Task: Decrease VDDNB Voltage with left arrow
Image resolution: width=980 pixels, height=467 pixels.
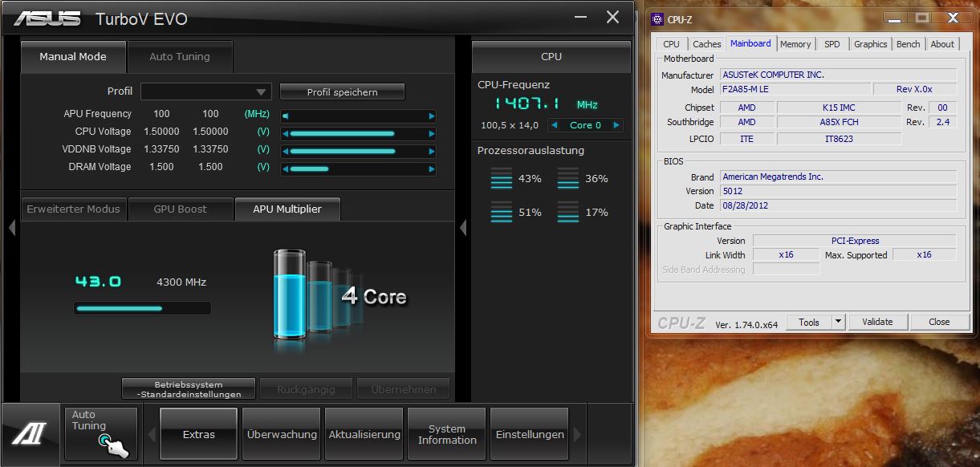Action: pyautogui.click(x=285, y=151)
